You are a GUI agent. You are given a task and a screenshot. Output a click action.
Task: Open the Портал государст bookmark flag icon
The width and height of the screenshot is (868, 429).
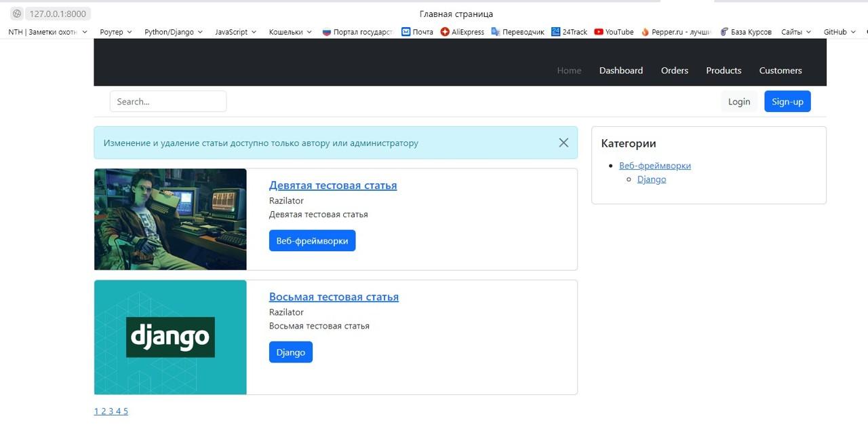coord(327,32)
